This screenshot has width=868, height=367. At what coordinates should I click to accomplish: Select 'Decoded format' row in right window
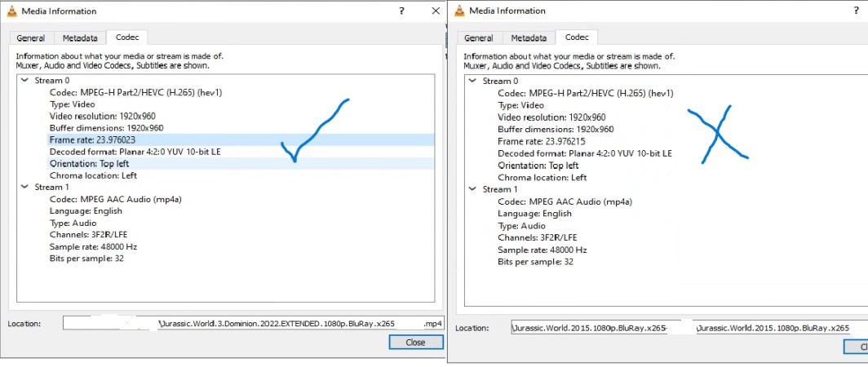pos(585,153)
